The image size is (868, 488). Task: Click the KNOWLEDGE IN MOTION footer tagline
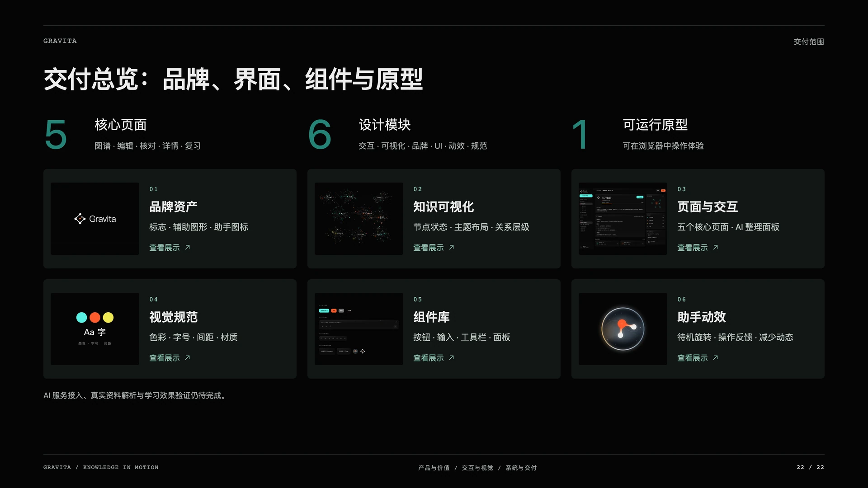click(121, 467)
